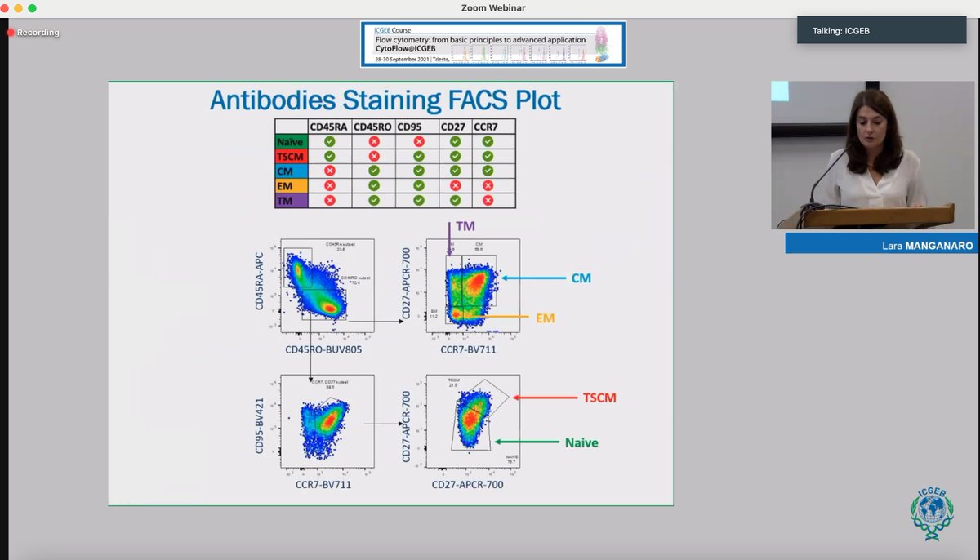
Task: Click the ICGEB Course flow cytometry banner
Action: 493,44
